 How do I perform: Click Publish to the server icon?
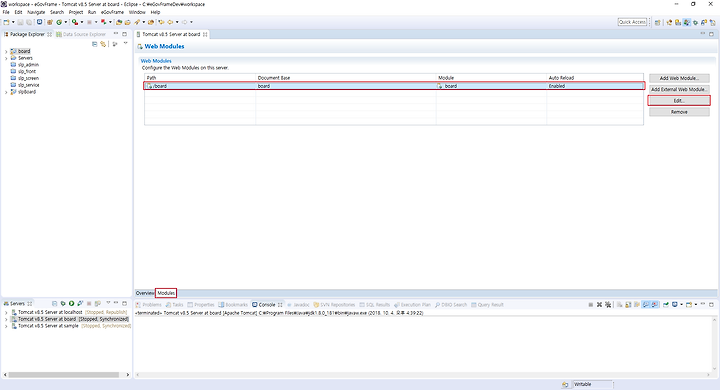97,303
